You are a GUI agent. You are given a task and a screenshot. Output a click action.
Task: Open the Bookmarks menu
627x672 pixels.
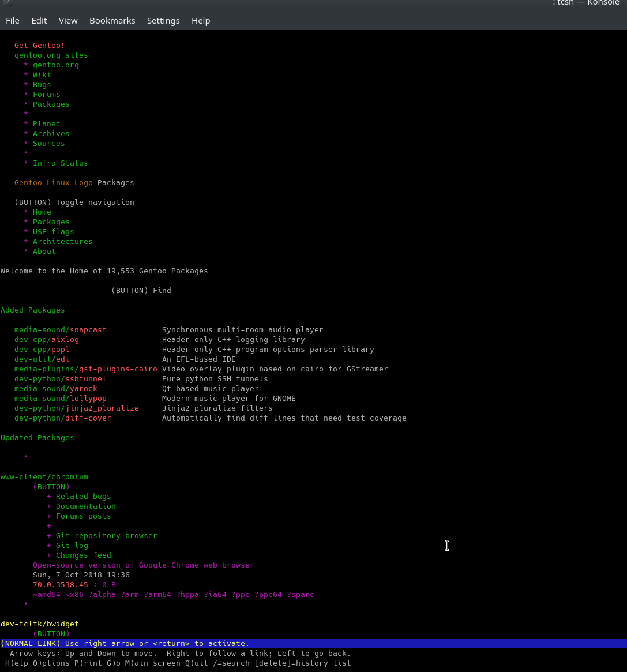[x=112, y=21]
